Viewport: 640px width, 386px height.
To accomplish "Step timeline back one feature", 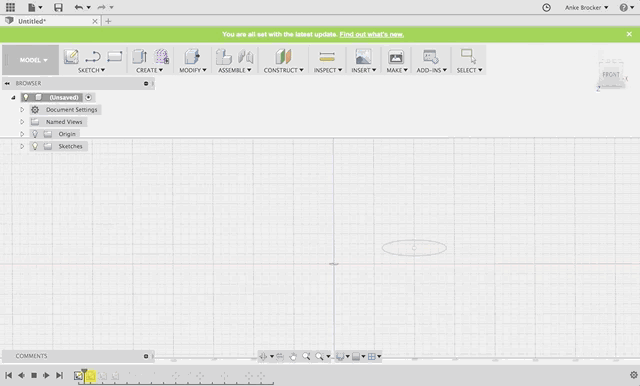I will [x=21, y=375].
